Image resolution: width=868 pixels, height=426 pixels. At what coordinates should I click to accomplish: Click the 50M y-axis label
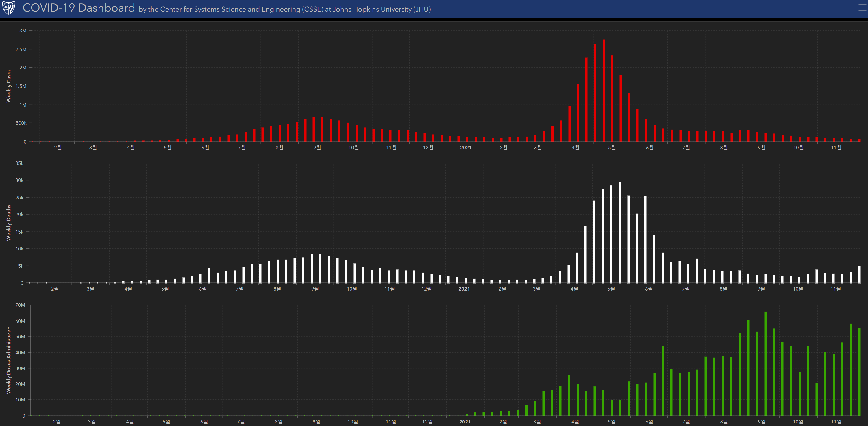[x=20, y=337]
